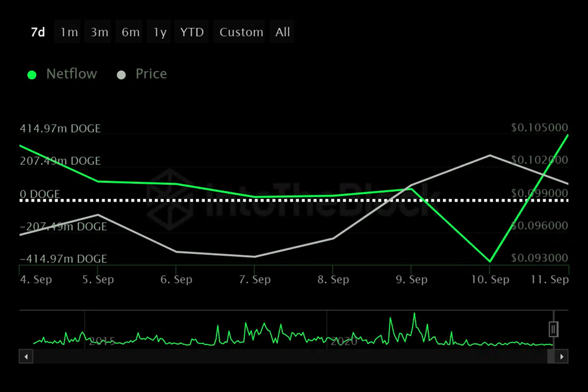
Task: Click the -414.97m DOGE axis value
Action: [63, 259]
